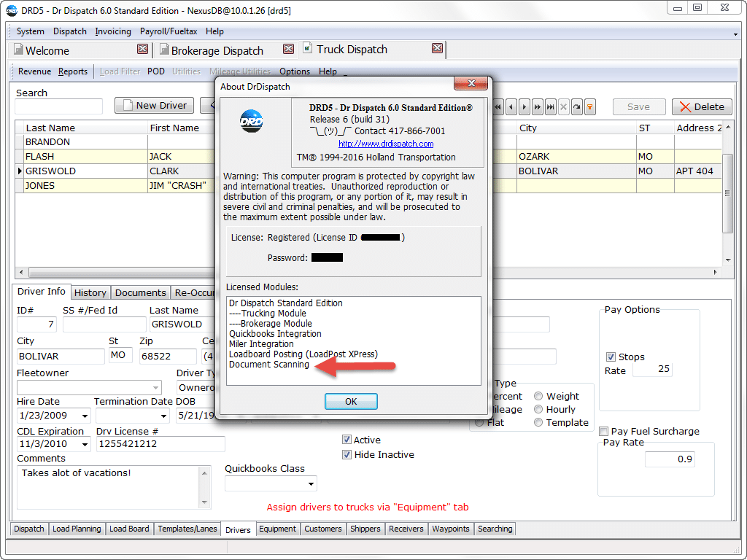Expand the Quickbooks Class dropdown
Screen dimensions: 747x560
pyautogui.click(x=309, y=483)
